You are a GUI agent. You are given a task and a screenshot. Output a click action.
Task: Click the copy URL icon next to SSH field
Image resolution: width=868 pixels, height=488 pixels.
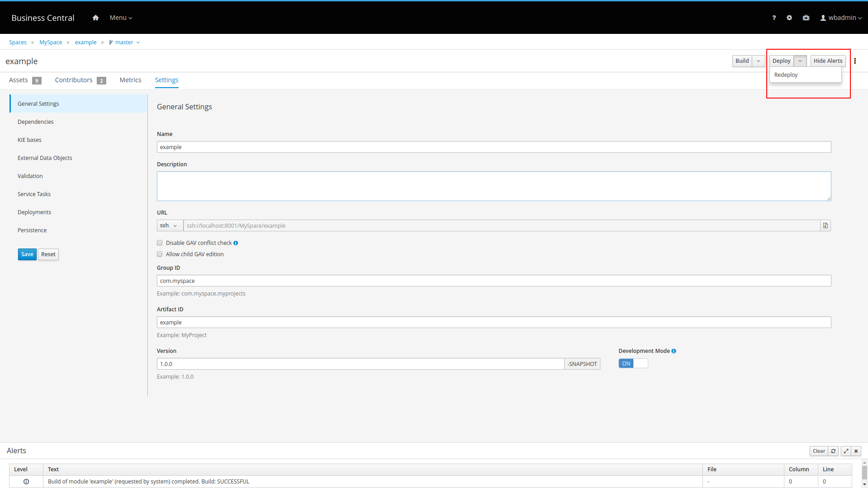(x=826, y=225)
